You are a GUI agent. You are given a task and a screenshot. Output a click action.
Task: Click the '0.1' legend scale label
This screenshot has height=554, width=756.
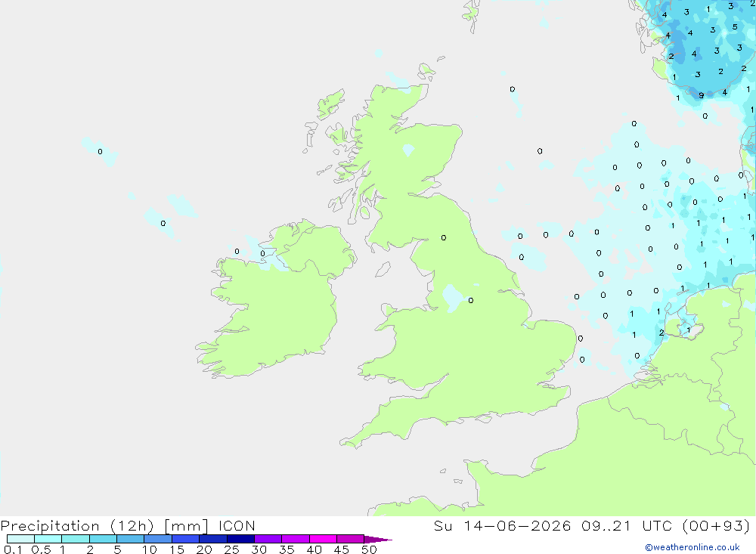pos(13,549)
